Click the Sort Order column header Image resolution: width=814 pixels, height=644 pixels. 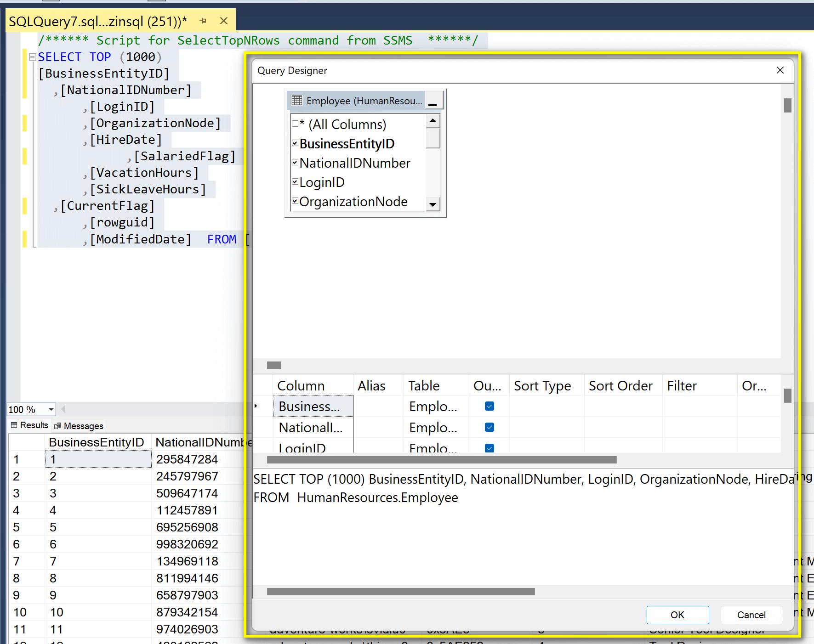pos(623,386)
